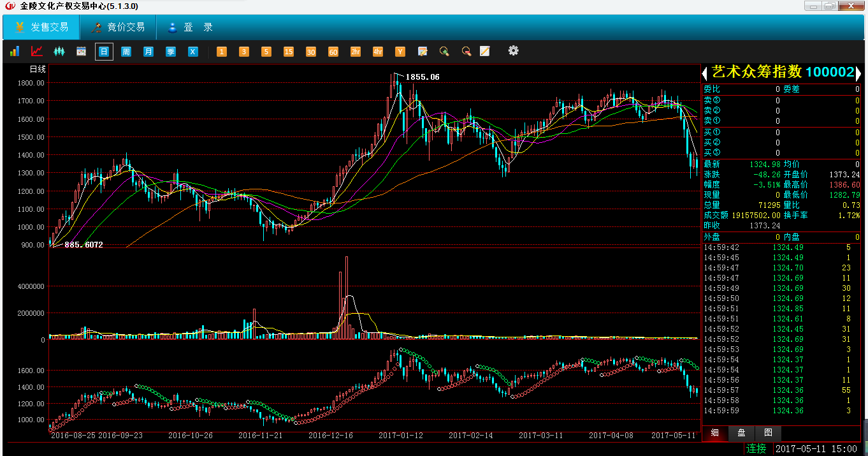
Task: Choose the 15-minute interval button
Action: pyautogui.click(x=289, y=52)
